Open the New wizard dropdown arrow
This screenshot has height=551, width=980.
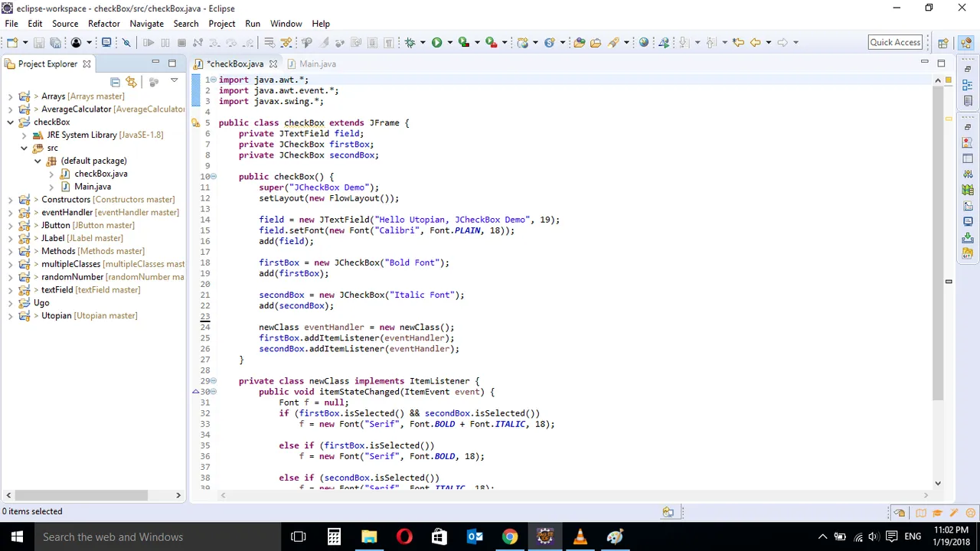(25, 43)
